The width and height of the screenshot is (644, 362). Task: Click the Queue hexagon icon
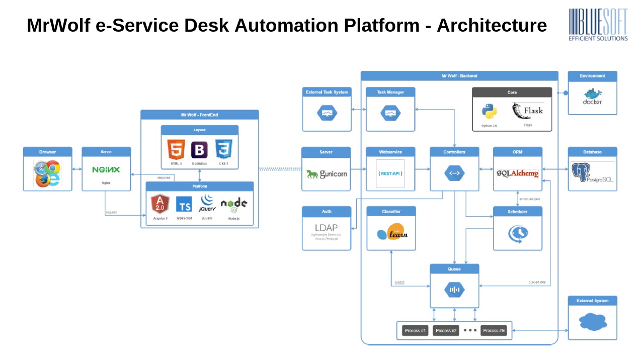click(x=454, y=290)
